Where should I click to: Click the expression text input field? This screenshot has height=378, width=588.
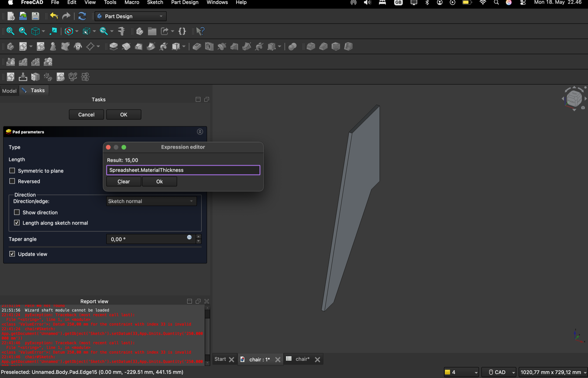183,170
